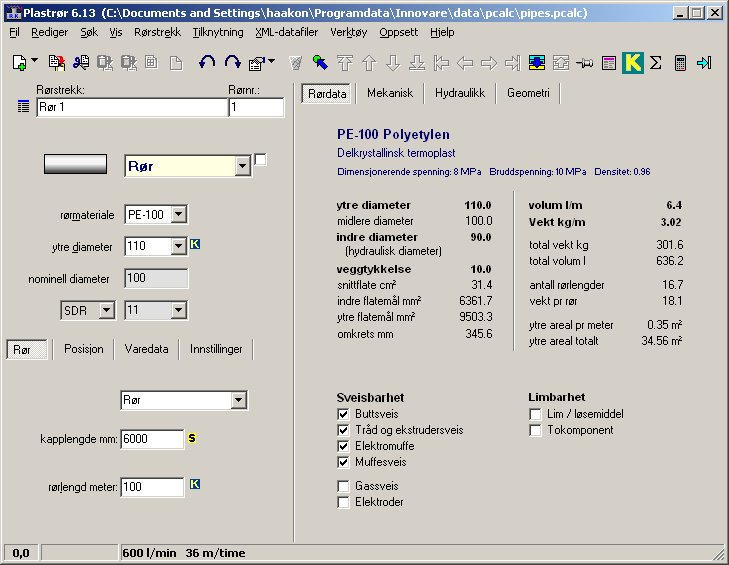Open the Verktøy menu

coord(349,33)
